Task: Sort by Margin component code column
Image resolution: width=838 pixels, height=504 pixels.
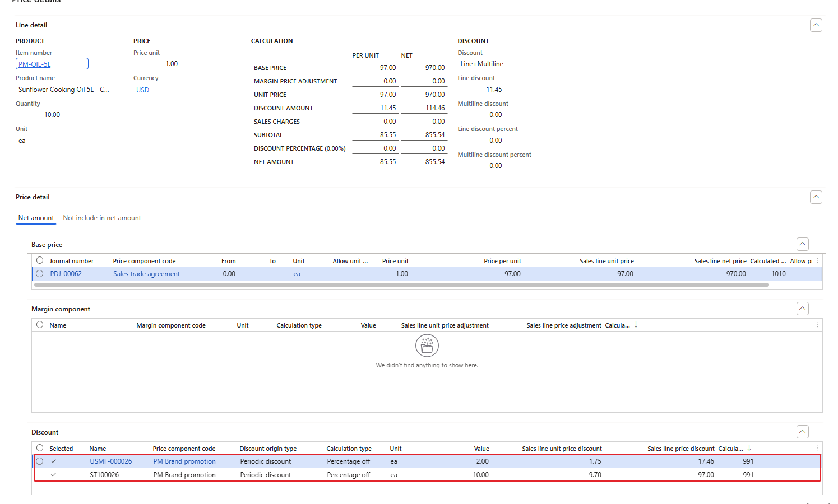Action: click(x=171, y=325)
